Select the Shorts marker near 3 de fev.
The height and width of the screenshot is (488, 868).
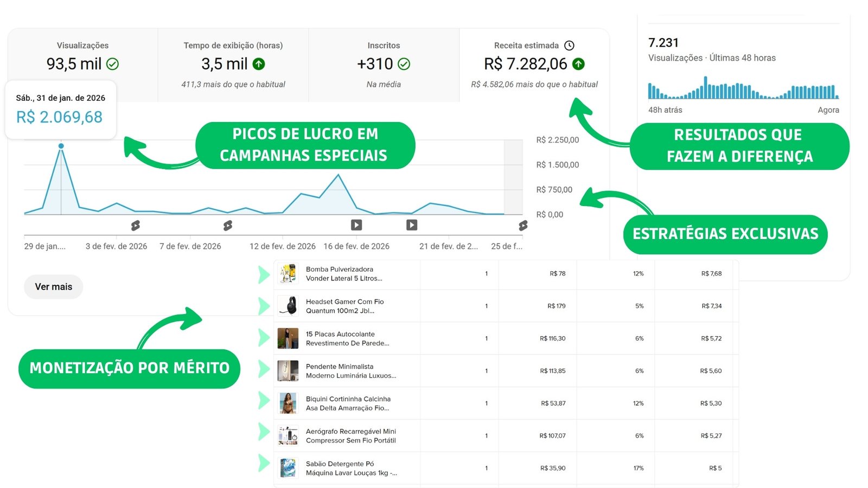(136, 225)
